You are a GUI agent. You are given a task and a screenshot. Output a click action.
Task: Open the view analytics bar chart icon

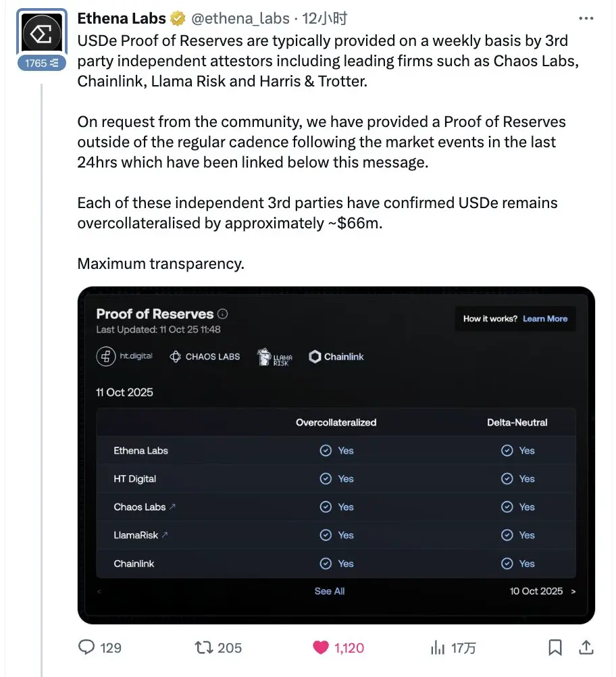437,647
